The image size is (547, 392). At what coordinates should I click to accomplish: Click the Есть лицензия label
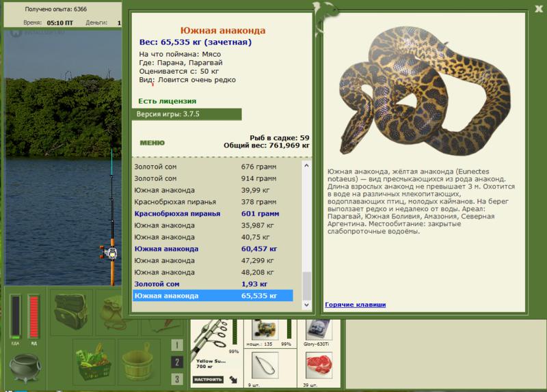click(168, 101)
